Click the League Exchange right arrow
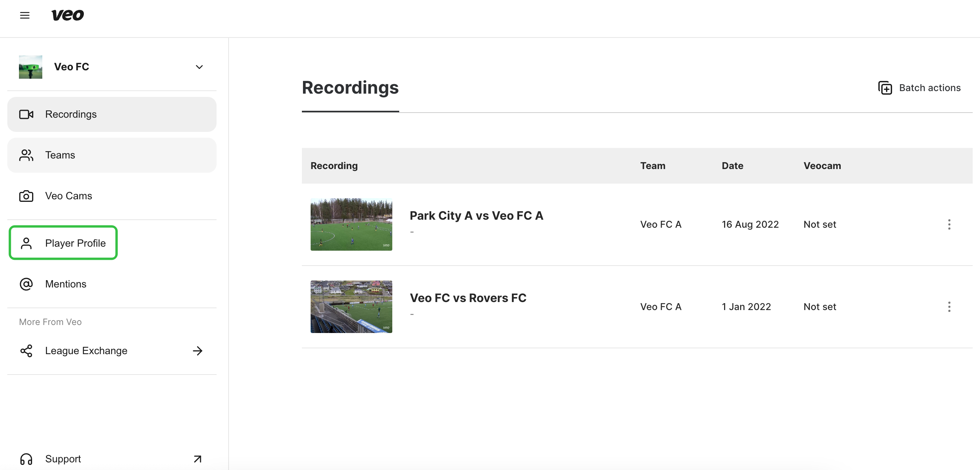980x470 pixels. pyautogui.click(x=198, y=350)
